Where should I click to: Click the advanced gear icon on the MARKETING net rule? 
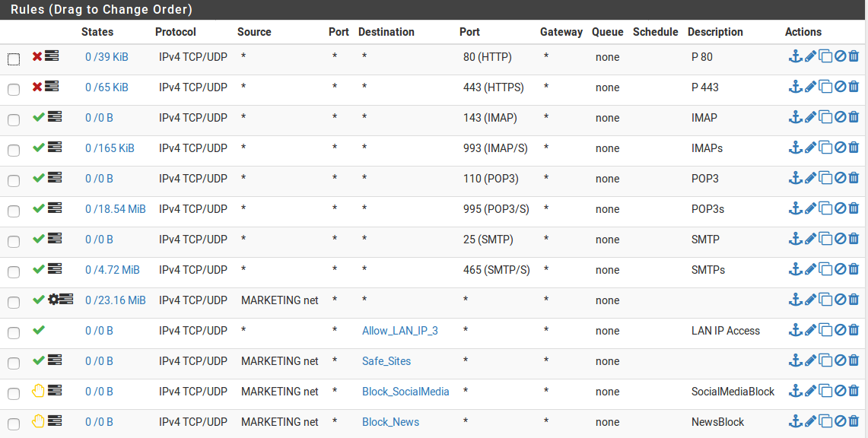(x=53, y=299)
